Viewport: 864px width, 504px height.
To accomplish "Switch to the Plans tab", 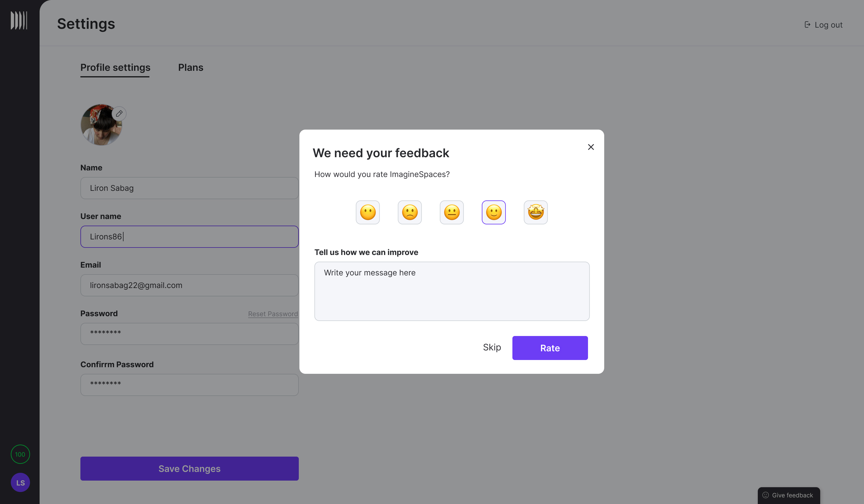I will (190, 67).
